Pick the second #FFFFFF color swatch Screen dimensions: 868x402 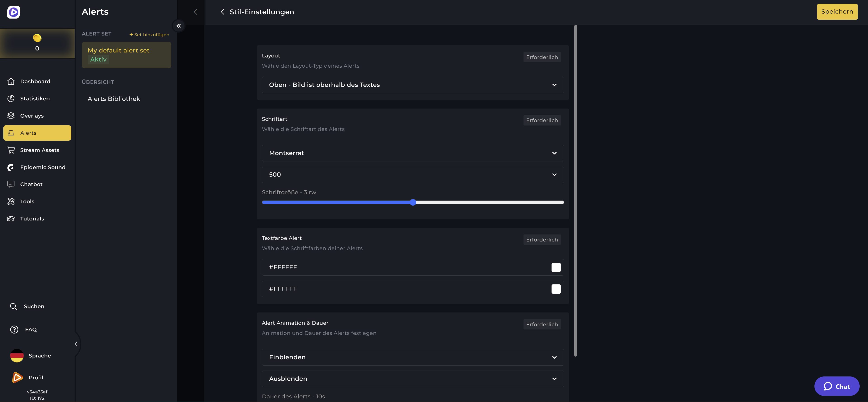(x=556, y=289)
